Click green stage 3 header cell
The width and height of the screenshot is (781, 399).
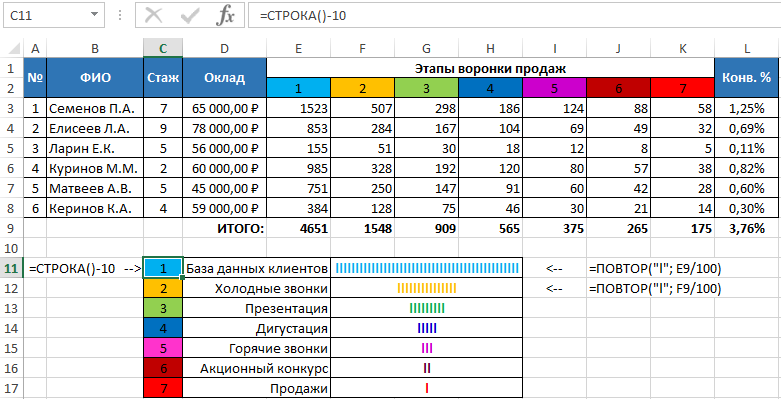point(426,88)
